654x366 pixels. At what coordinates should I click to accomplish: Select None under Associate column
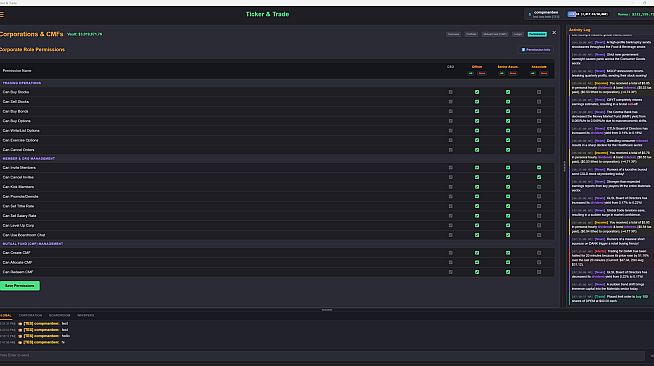click(544, 73)
